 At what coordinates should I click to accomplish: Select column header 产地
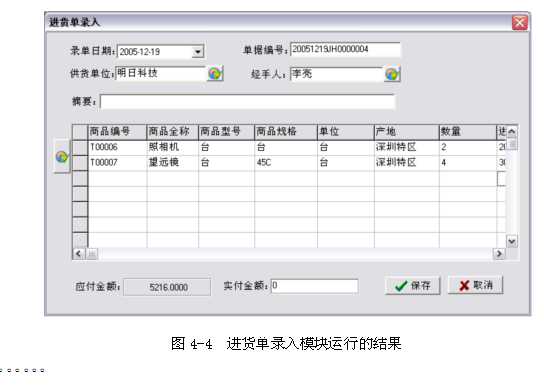[407, 132]
